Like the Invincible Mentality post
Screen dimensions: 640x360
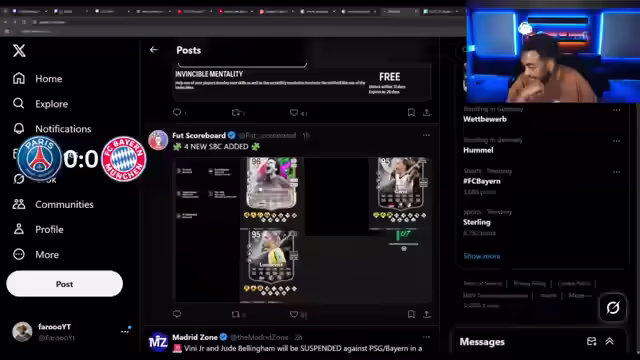tap(294, 112)
